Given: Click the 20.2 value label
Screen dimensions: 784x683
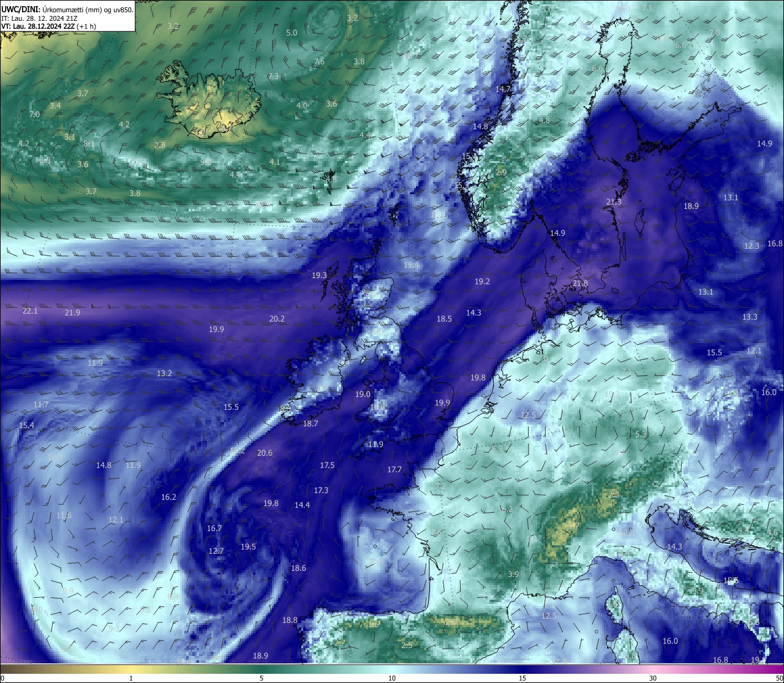Looking at the screenshot, I should tap(277, 319).
